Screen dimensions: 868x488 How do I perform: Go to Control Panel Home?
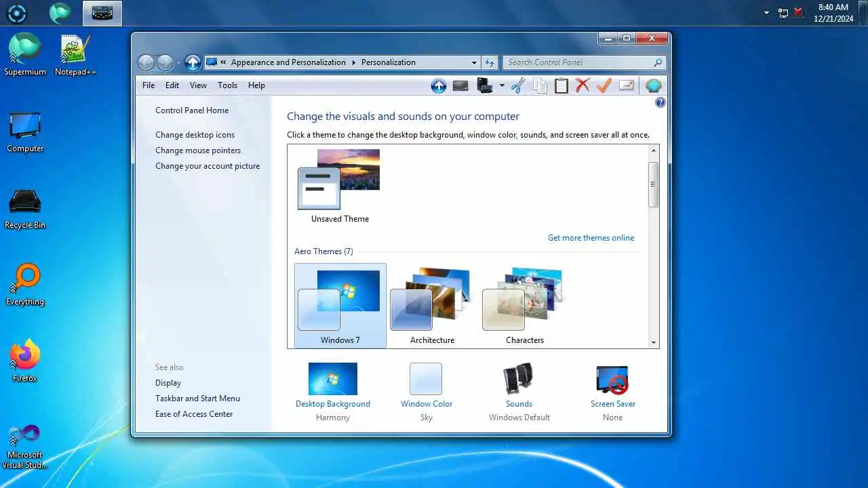click(192, 110)
